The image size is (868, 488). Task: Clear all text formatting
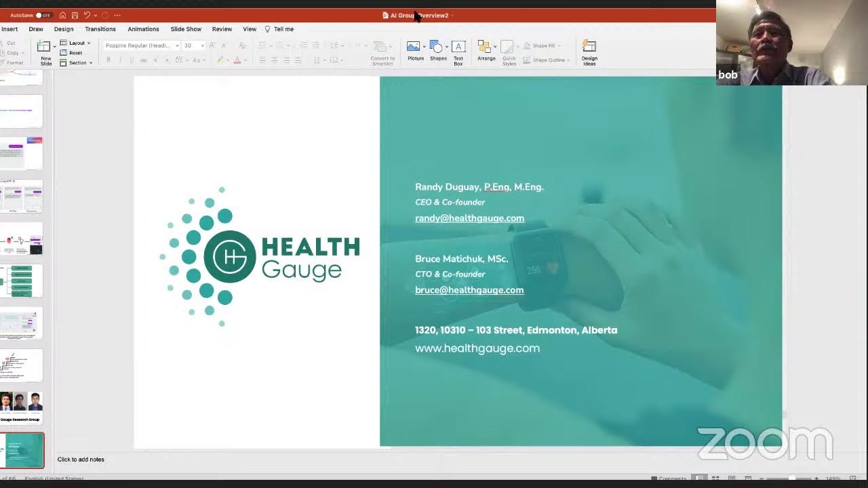pyautogui.click(x=241, y=45)
